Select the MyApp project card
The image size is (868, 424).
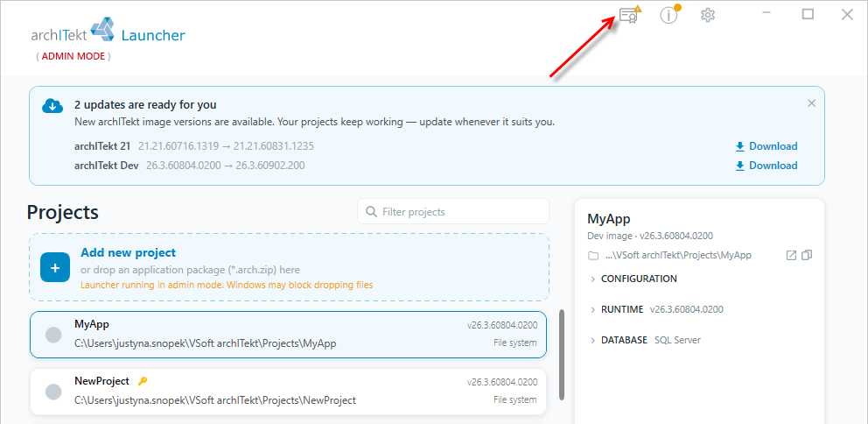pos(288,335)
